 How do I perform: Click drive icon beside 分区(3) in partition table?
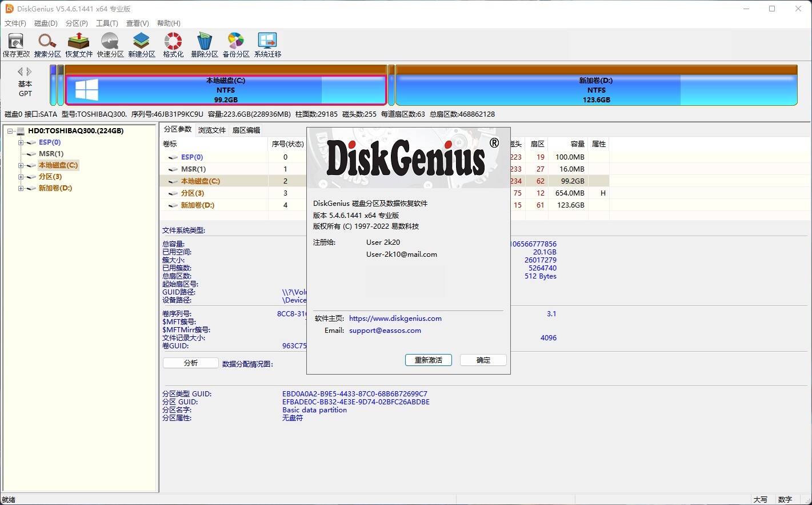click(173, 193)
